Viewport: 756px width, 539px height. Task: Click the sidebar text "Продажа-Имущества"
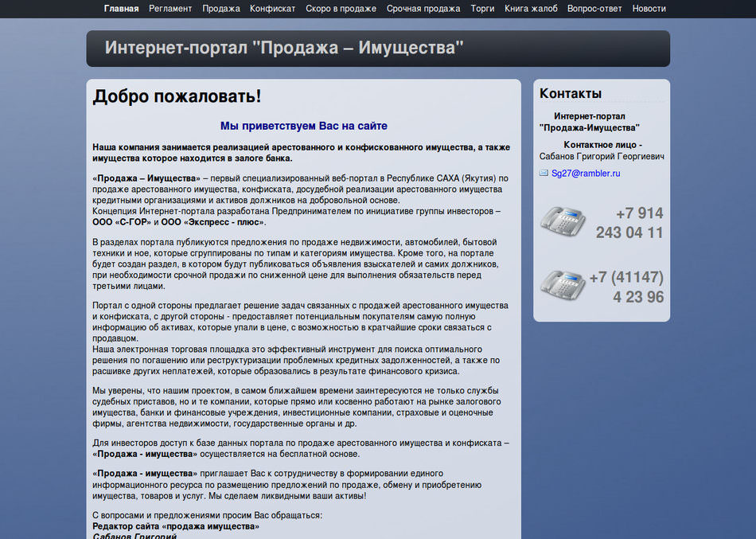pos(590,128)
